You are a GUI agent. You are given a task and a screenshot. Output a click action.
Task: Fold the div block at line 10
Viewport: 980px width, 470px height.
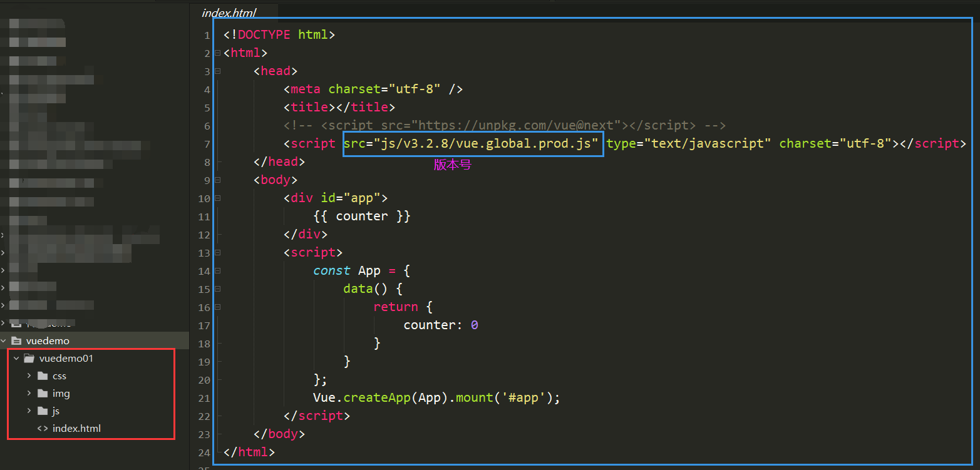tap(217, 198)
